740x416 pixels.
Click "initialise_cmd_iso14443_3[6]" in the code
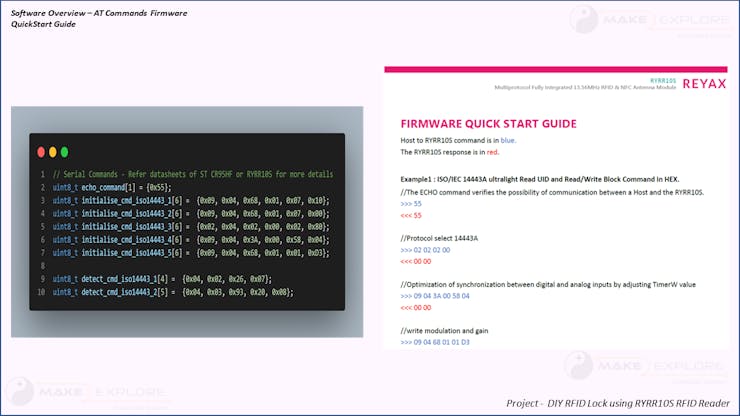pyautogui.click(x=132, y=227)
